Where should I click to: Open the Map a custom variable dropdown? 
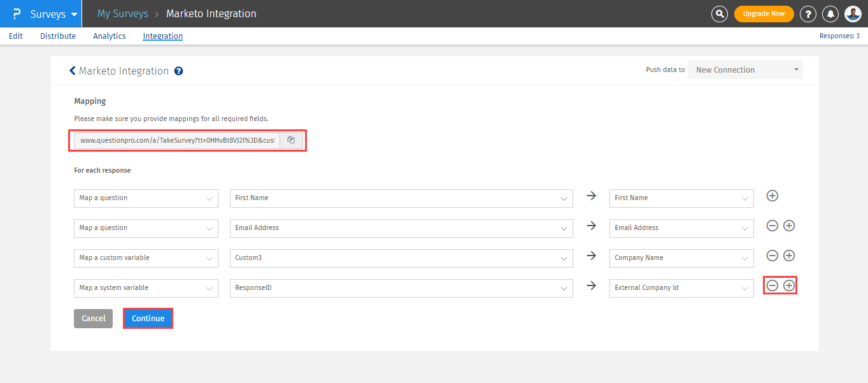pyautogui.click(x=146, y=258)
